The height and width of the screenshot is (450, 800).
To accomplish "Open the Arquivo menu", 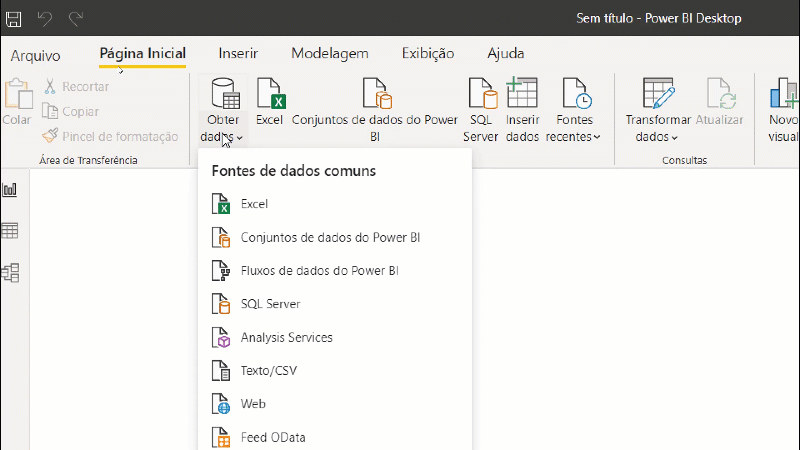I will (x=35, y=55).
